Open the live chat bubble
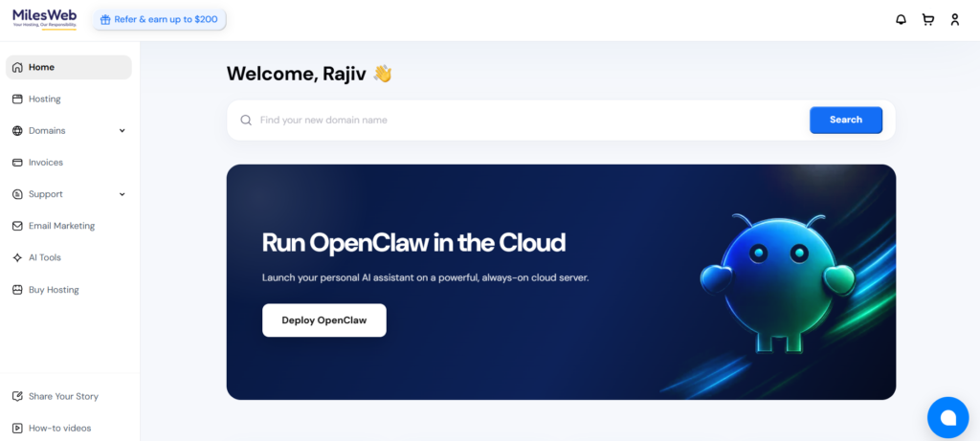 pos(948,417)
